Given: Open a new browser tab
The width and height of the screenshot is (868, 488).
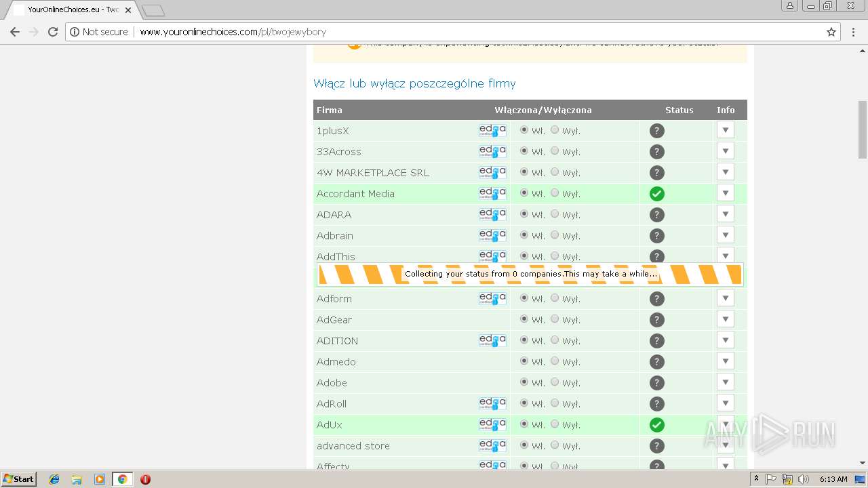Looking at the screenshot, I should [153, 10].
